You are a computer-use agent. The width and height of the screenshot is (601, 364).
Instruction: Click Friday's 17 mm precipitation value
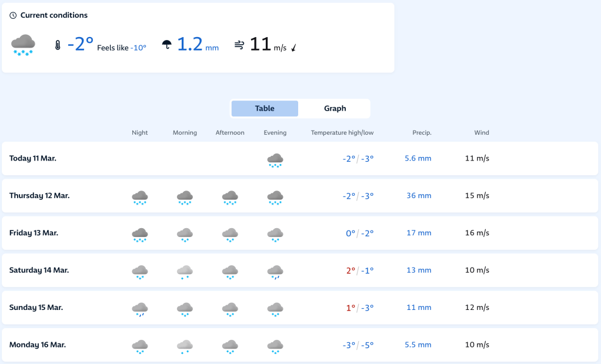(419, 233)
